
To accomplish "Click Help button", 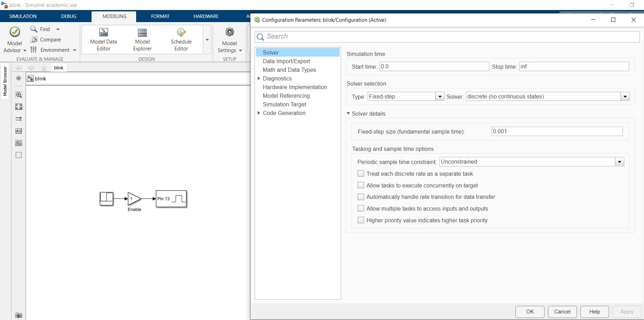I will click(595, 312).
